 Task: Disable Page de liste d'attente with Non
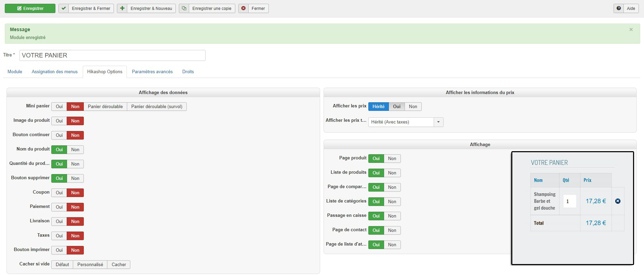click(x=392, y=245)
